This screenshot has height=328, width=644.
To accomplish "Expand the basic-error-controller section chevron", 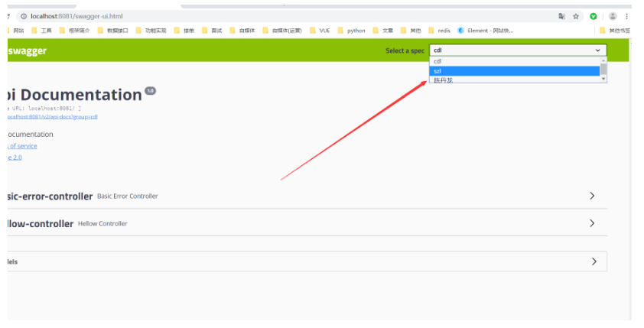I will pyautogui.click(x=592, y=196).
